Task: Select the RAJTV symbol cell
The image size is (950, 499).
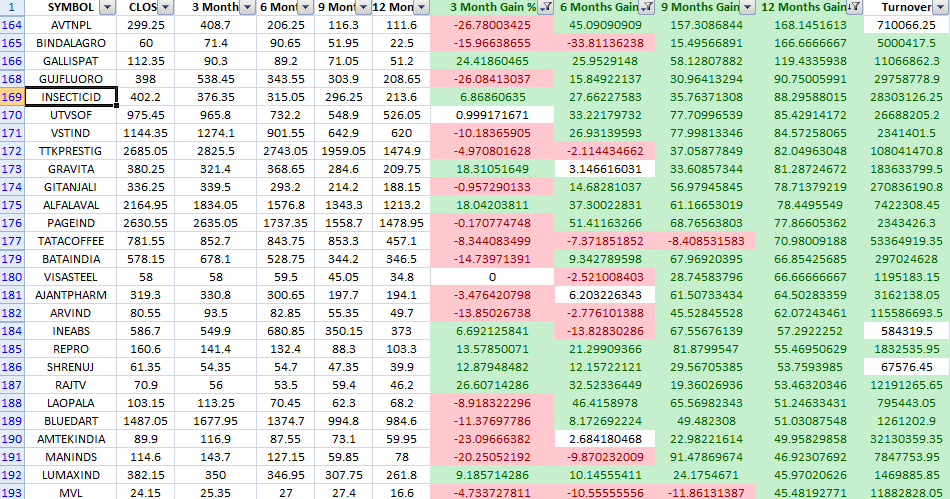Action: [71, 385]
